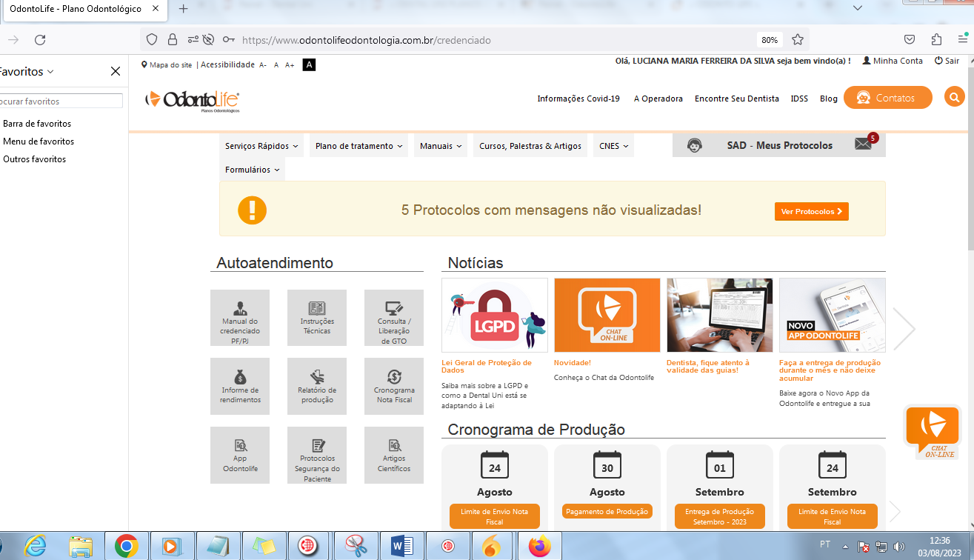Open Barra de favoritos folder
The height and width of the screenshot is (560, 974).
pos(37,124)
